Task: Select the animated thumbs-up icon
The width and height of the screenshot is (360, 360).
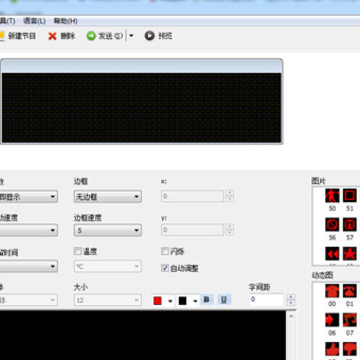Action: pos(332,349)
